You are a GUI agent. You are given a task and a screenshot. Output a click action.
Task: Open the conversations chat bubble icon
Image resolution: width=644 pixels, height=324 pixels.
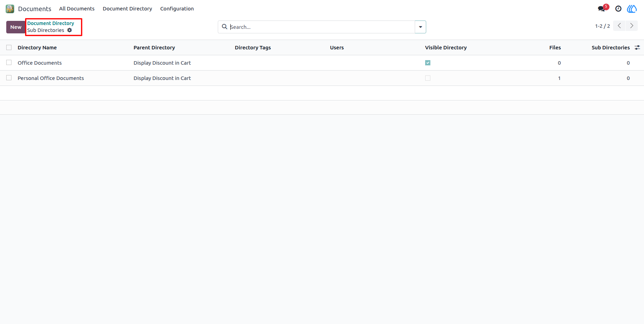(602, 9)
